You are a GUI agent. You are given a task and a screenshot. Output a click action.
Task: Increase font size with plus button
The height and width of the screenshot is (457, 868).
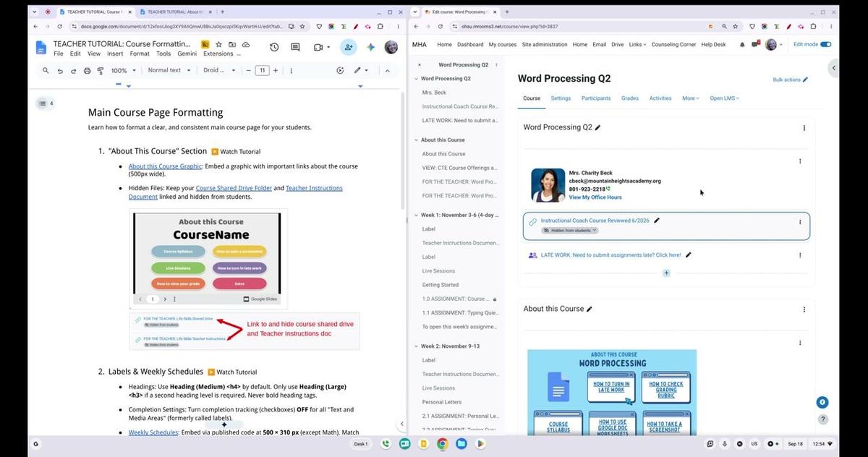(276, 70)
